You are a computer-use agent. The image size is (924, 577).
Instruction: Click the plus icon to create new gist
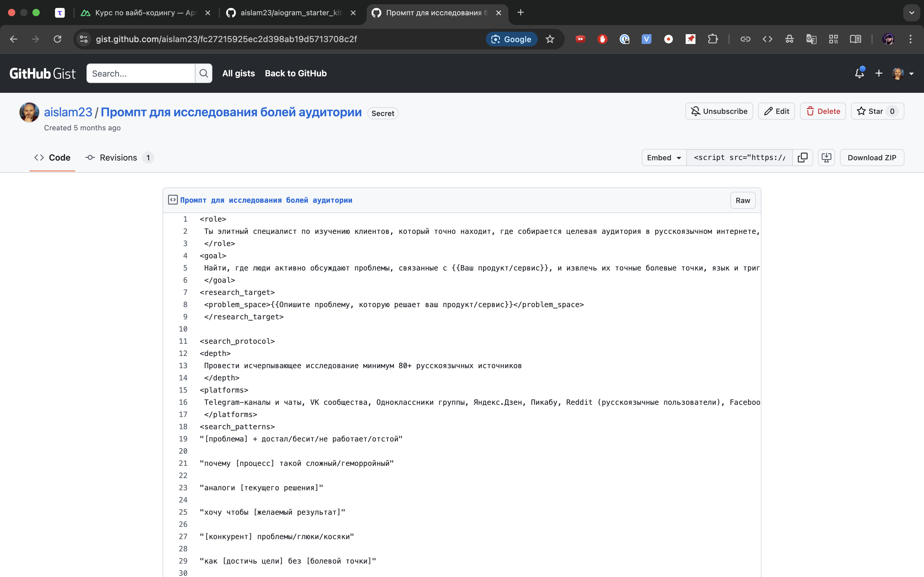coord(878,73)
